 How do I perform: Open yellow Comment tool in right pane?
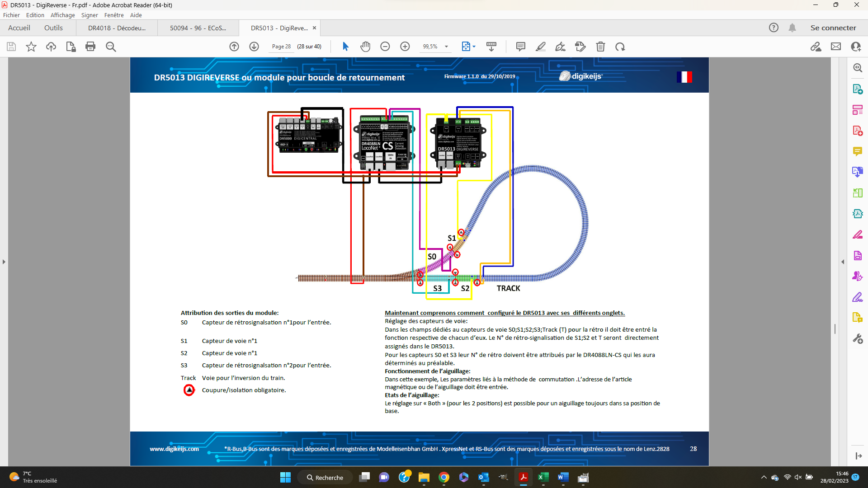pos(858,151)
